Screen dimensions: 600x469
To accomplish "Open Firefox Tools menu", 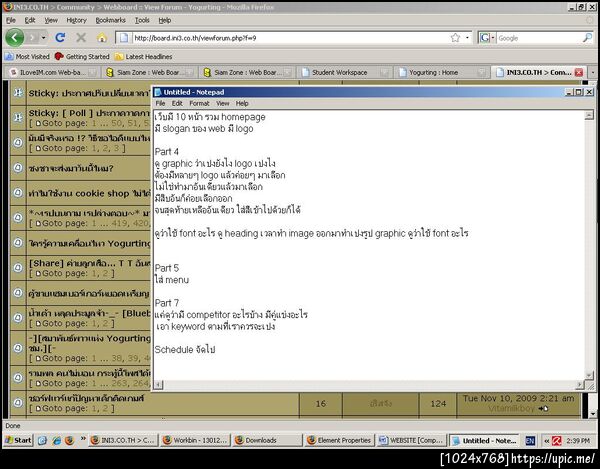I will 142,20.
